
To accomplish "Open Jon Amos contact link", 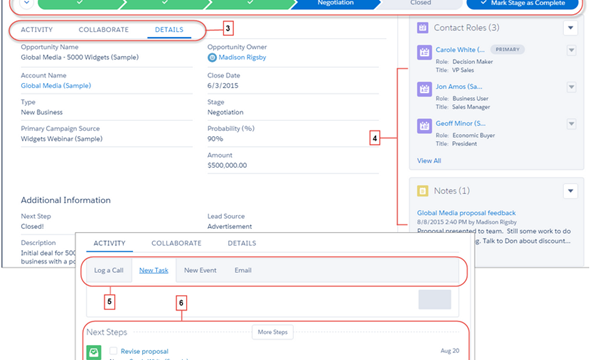I will tap(459, 87).
